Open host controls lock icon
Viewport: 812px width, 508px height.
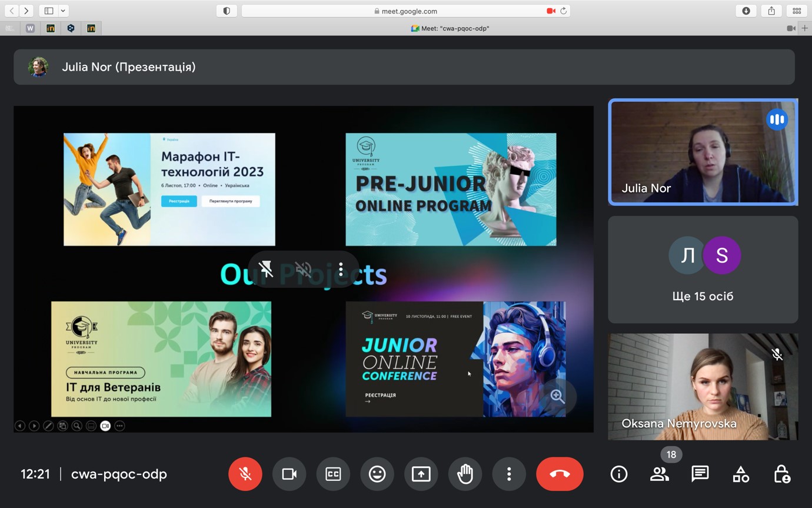coord(781,474)
